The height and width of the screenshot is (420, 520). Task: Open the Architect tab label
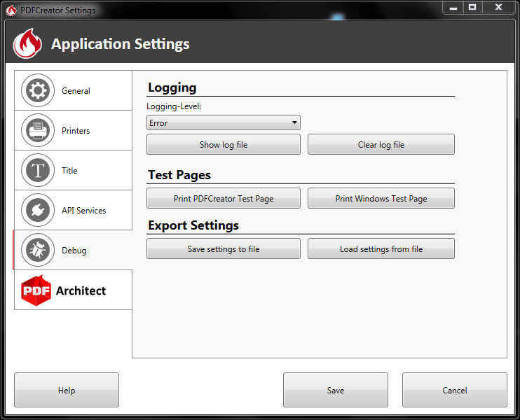(x=81, y=290)
